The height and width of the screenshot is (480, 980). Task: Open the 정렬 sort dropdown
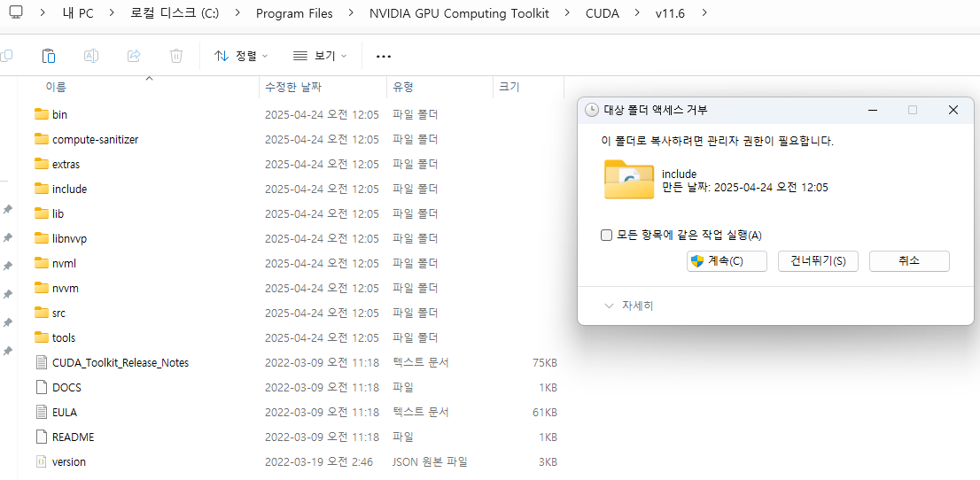(x=241, y=56)
